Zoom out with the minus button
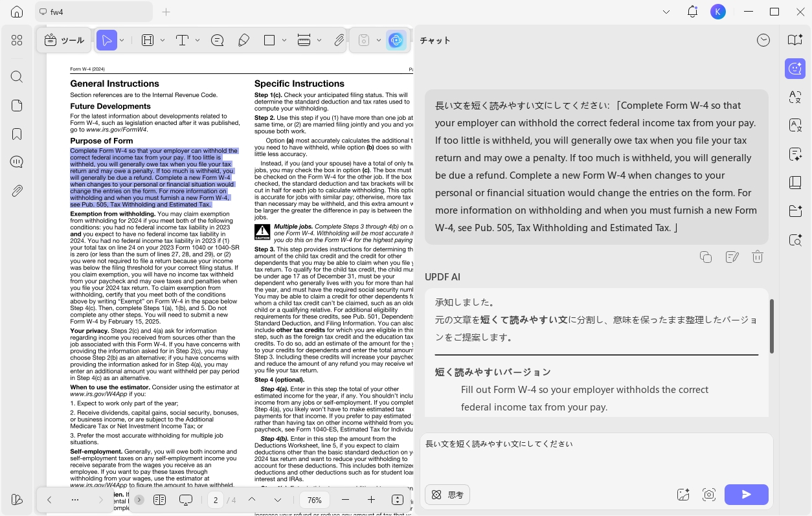Screen dimensions: 812x516 coord(345,500)
